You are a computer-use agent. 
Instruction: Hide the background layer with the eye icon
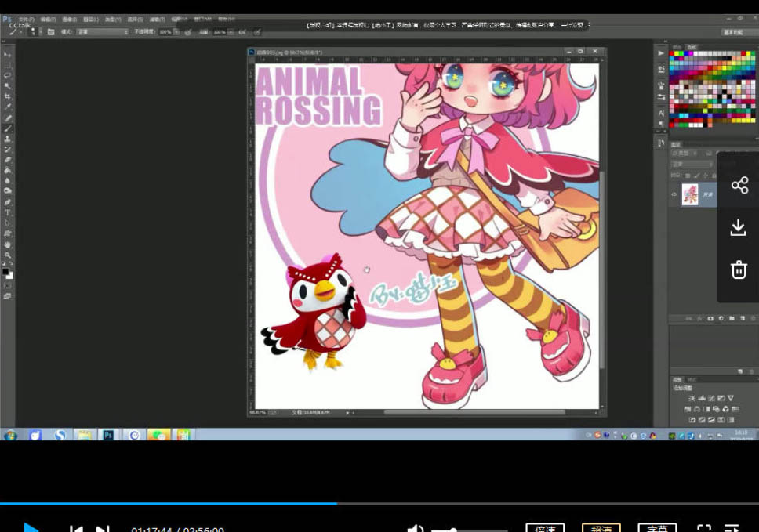(674, 194)
